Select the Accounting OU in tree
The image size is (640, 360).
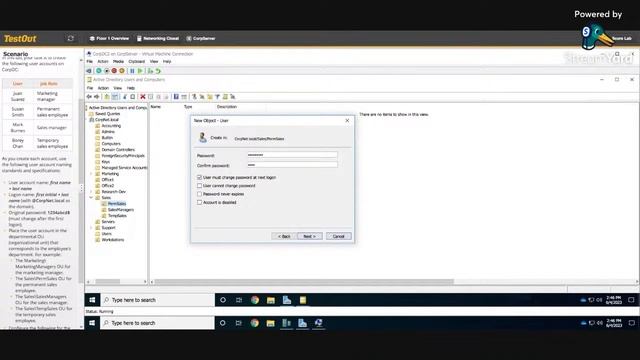click(x=111, y=126)
